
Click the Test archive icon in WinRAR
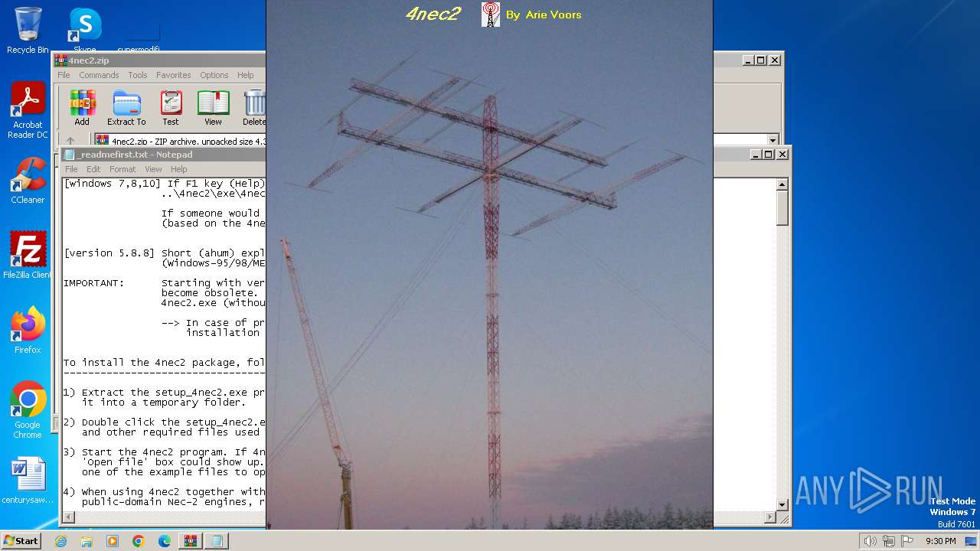click(171, 108)
